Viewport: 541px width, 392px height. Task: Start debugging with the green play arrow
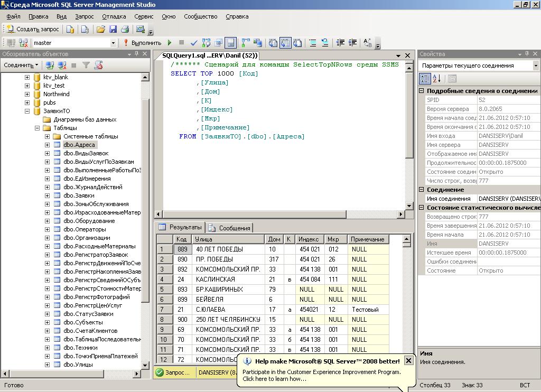(x=170, y=43)
